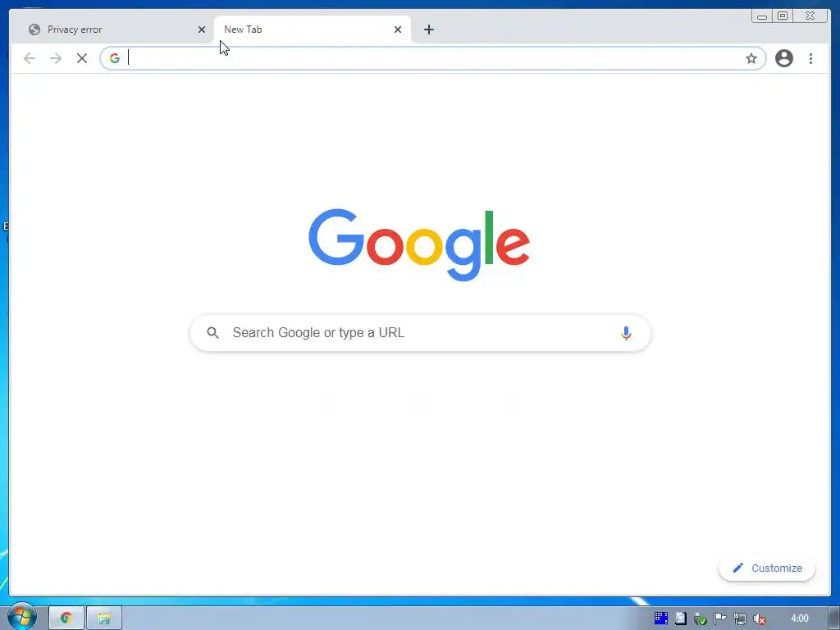Focus the Search Google or type a URL box
The image size is (840, 630).
pyautogui.click(x=420, y=333)
